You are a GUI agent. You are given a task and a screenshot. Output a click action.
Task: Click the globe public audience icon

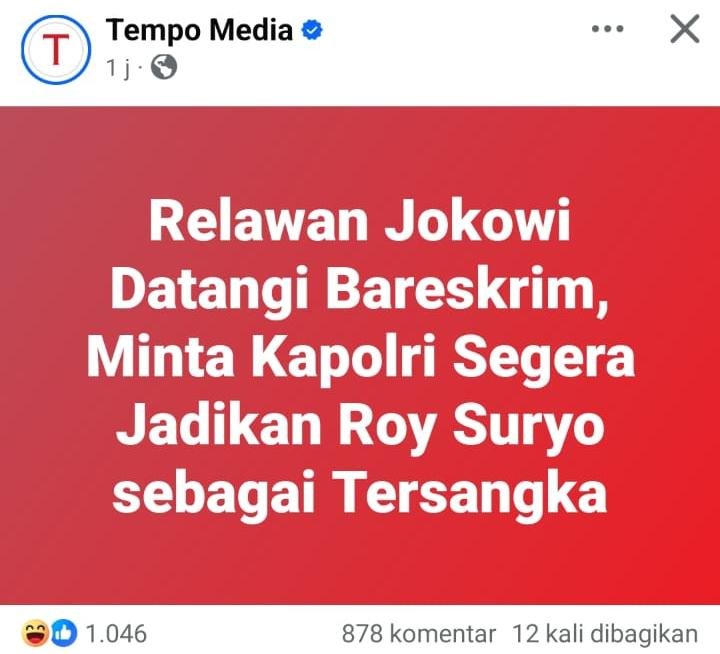(x=164, y=67)
